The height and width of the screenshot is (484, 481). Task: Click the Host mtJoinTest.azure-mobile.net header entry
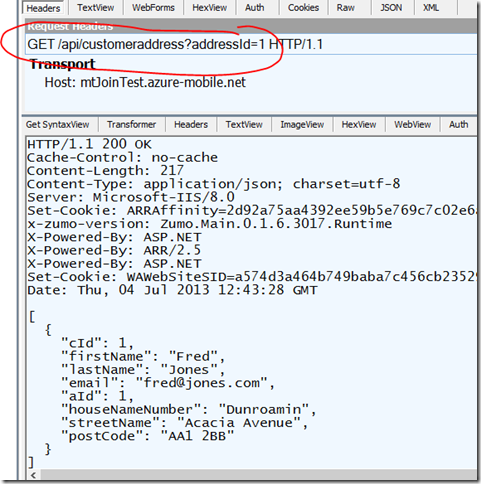[145, 82]
